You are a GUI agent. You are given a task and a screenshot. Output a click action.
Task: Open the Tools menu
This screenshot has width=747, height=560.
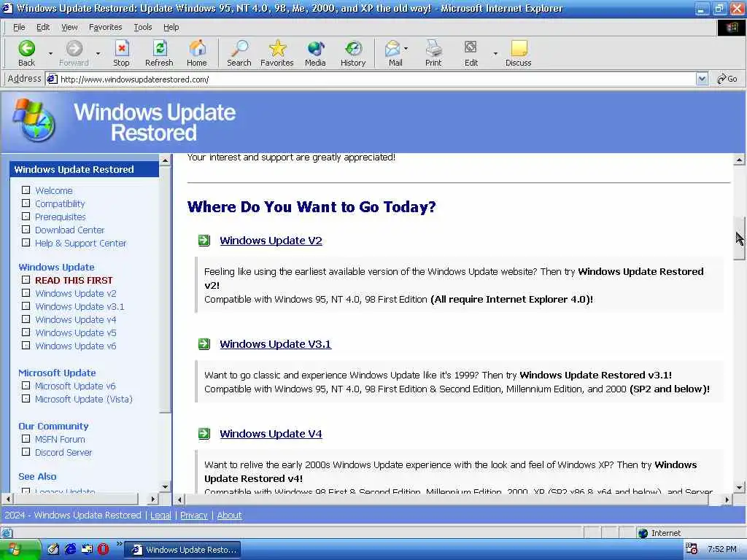[142, 27]
